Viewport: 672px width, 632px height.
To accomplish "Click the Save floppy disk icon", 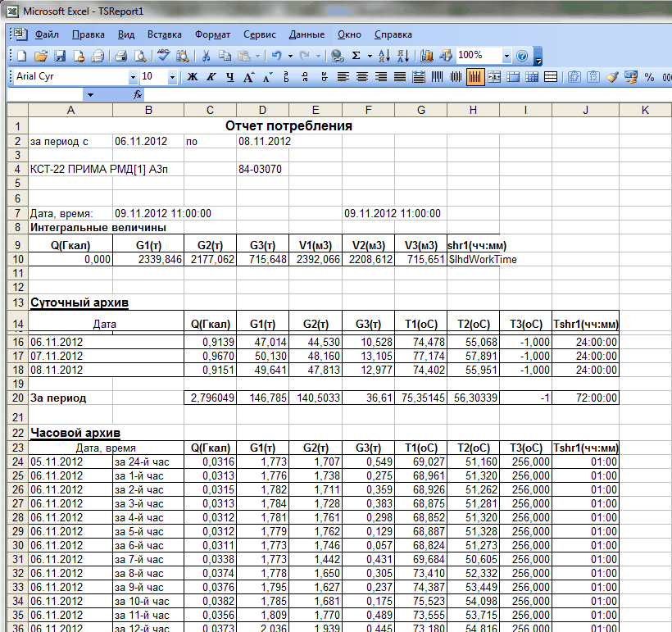I will (60, 57).
